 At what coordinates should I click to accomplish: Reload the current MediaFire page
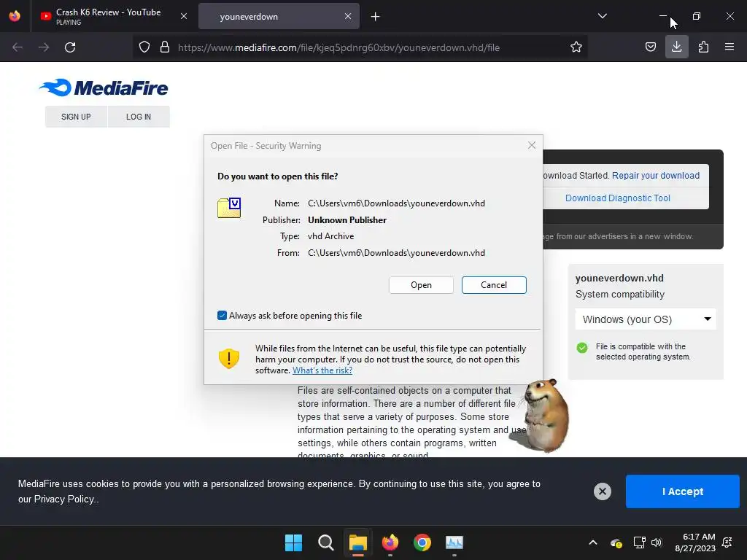coord(70,47)
